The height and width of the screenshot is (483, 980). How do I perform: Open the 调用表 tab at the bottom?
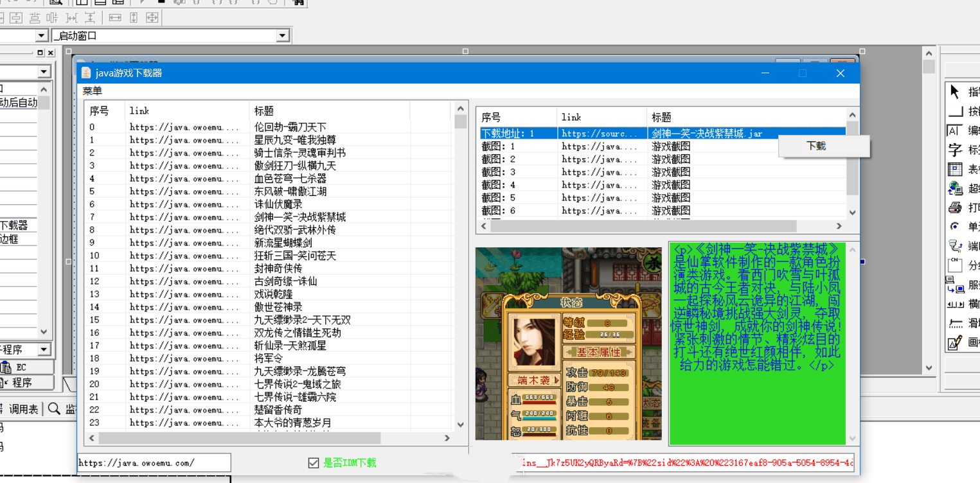point(22,409)
